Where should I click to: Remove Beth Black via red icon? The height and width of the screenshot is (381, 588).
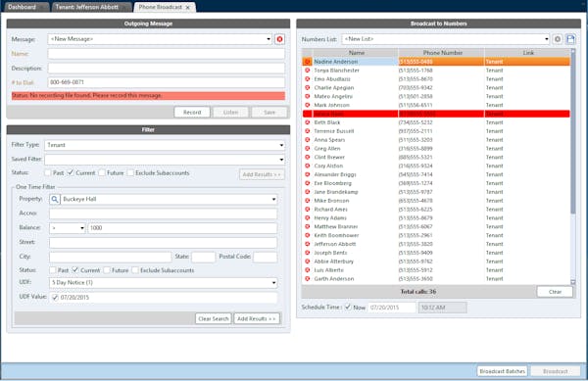(x=308, y=122)
